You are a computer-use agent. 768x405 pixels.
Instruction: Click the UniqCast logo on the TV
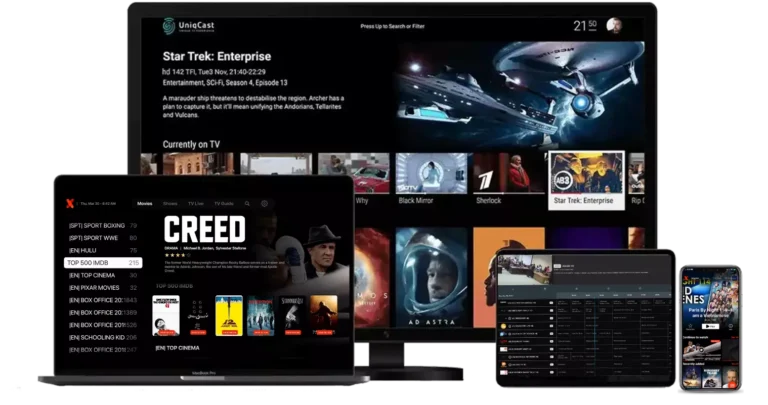[188, 26]
